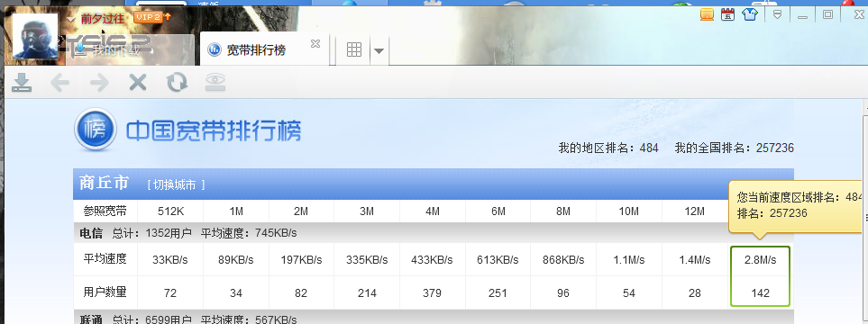868x324 pixels.
Task: Click the 电信 section header row
Action: click(x=434, y=233)
